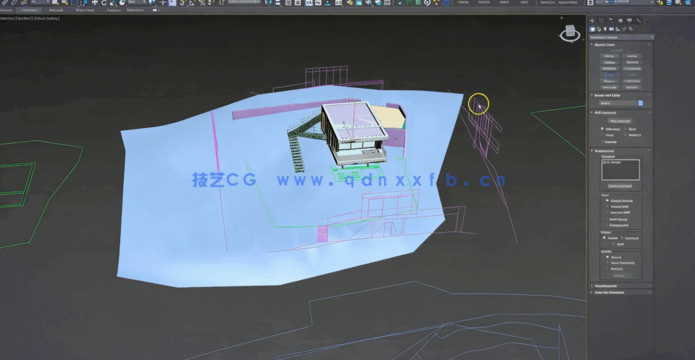Click the Unlink Selection icon
Viewport: 695px width, 360px height.
pyautogui.click(x=14, y=3)
